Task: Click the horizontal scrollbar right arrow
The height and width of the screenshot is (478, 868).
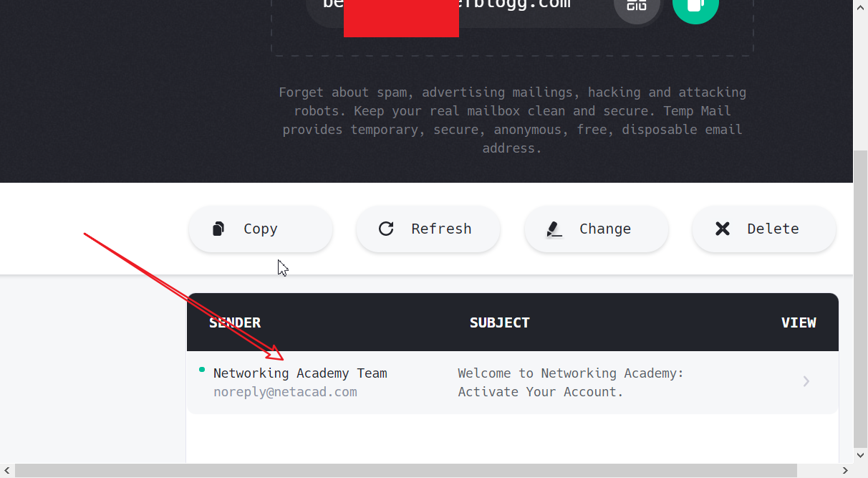Action: point(846,471)
